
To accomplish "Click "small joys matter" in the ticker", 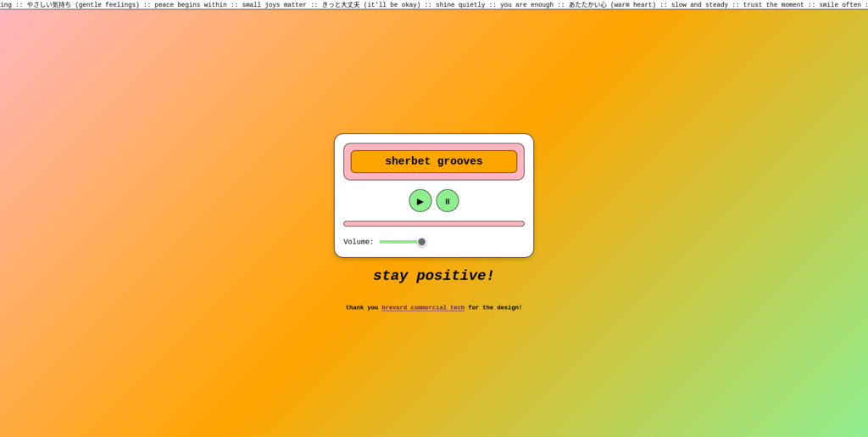I will (274, 5).
